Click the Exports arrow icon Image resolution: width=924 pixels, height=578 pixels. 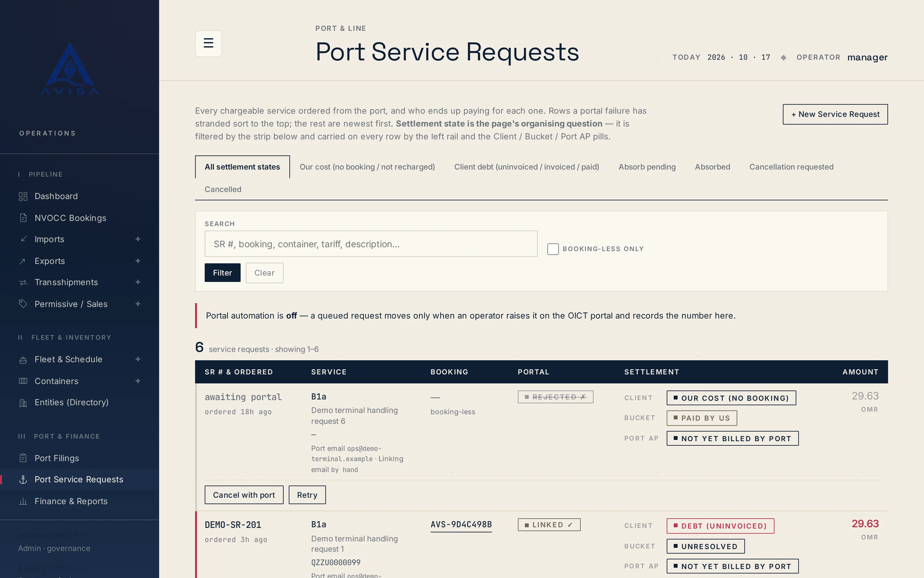[23, 261]
